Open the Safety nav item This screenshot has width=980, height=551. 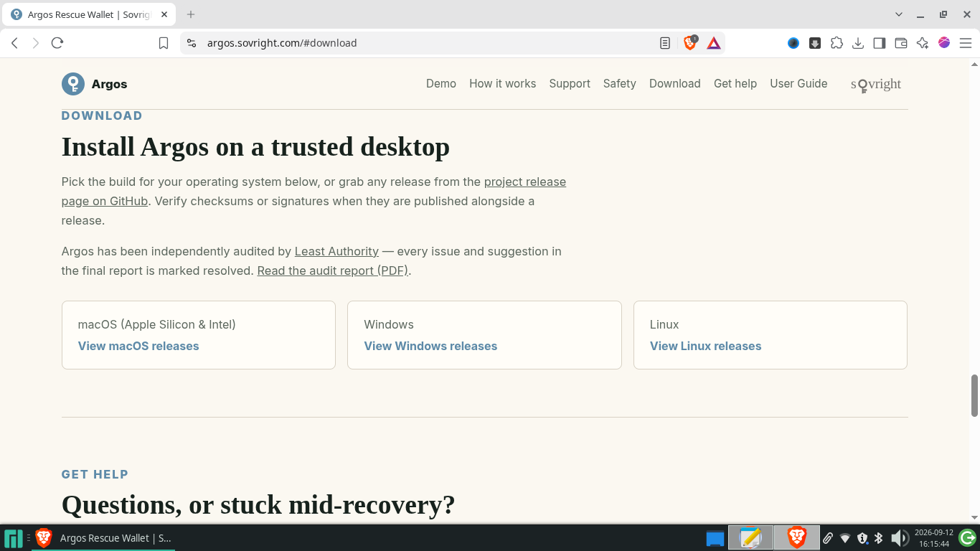point(620,84)
